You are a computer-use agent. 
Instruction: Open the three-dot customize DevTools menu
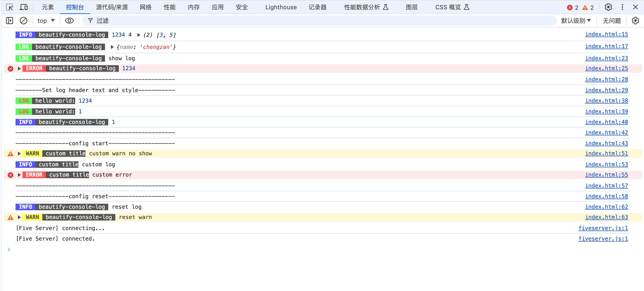[622, 7]
